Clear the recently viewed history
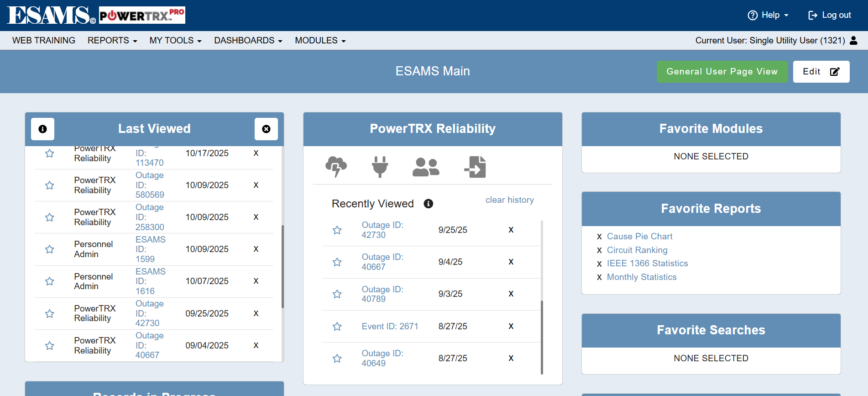The image size is (868, 396). click(509, 200)
